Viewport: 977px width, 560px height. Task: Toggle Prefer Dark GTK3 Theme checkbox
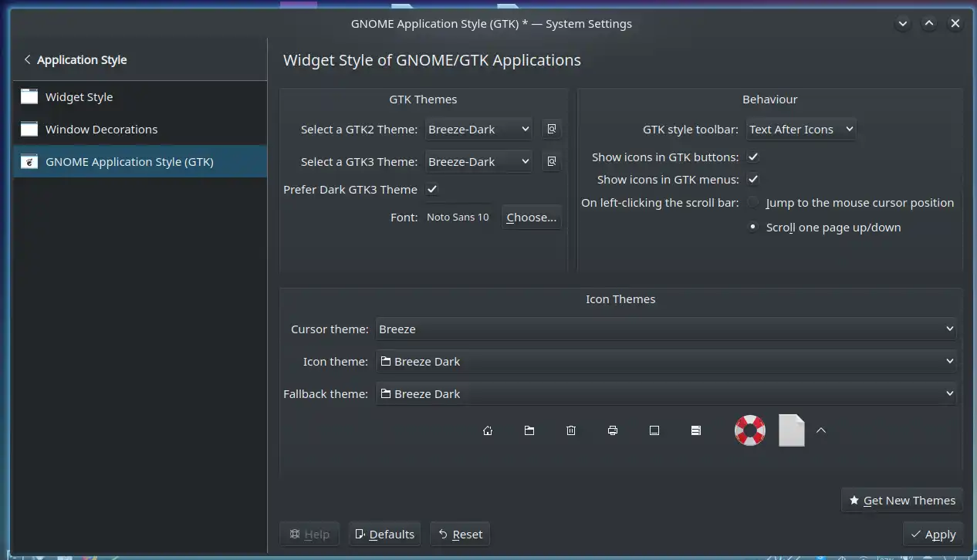432,190
